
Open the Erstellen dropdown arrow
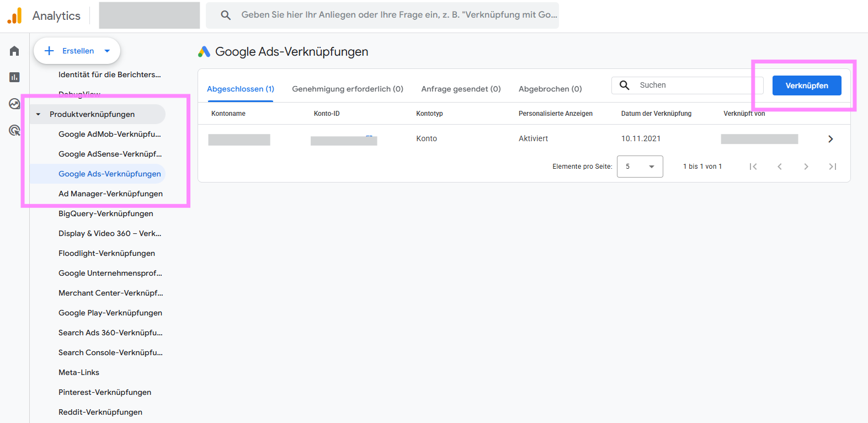(107, 51)
